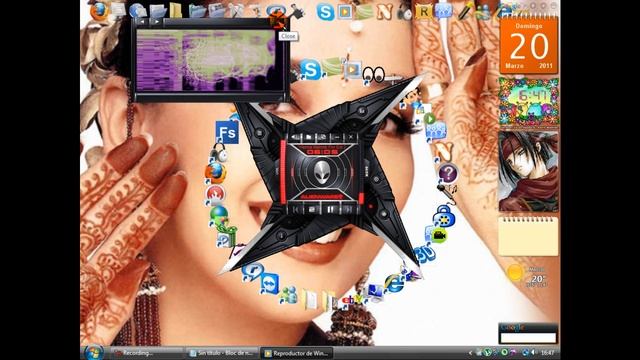The height and width of the screenshot is (360, 640).
Task: Click the back arrow in the preview window
Action: pos(142,22)
